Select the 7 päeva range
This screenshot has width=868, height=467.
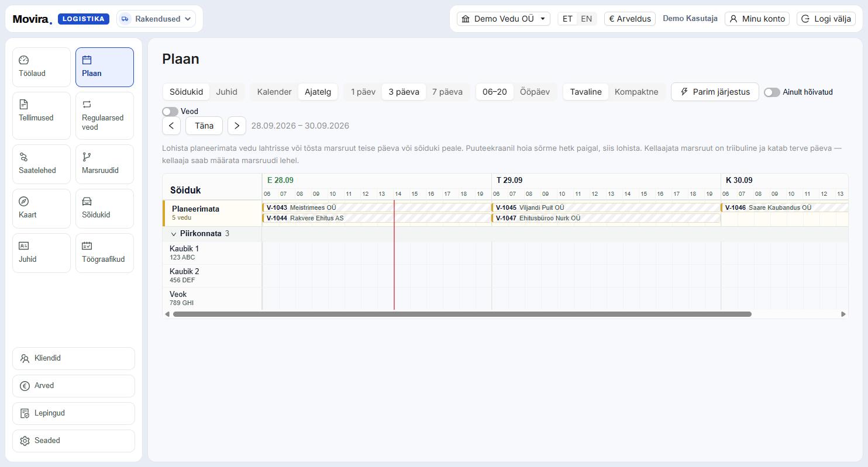(447, 92)
